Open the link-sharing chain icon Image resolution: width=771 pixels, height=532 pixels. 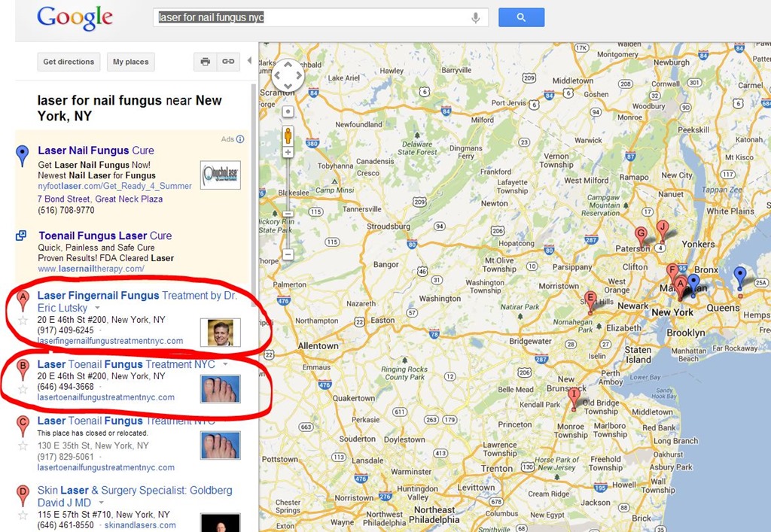pos(228,62)
